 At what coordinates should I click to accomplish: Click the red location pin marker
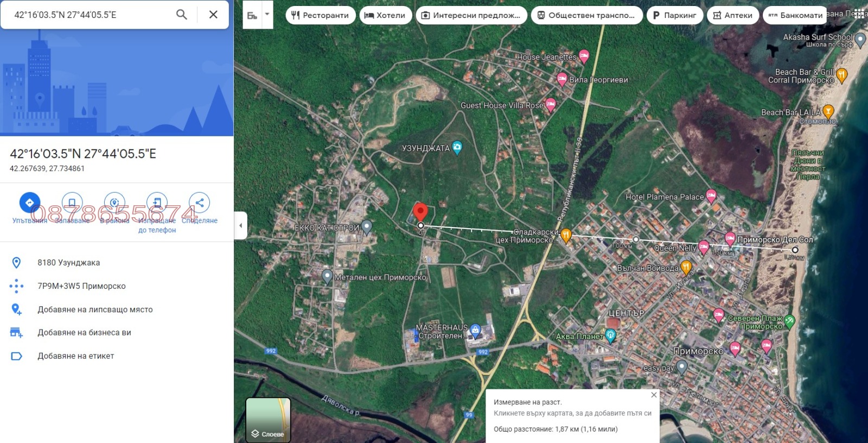420,212
